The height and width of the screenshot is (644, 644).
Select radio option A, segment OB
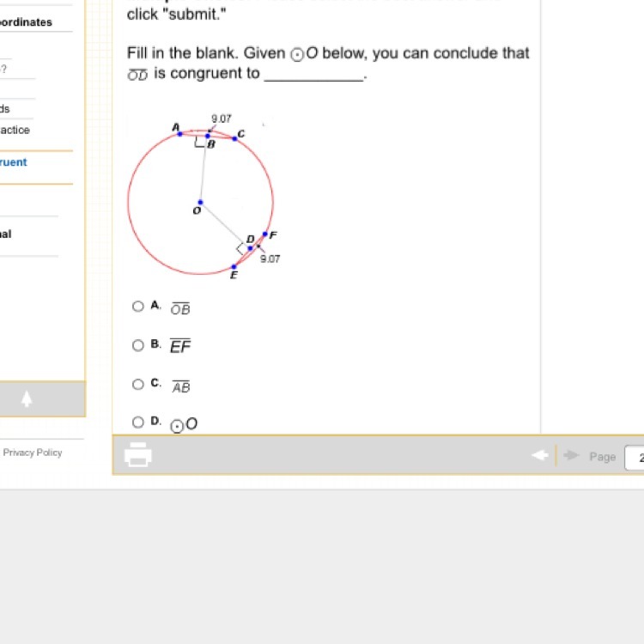point(138,306)
